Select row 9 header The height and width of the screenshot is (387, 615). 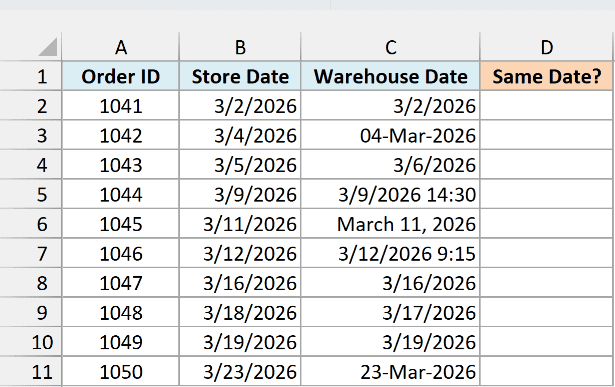pos(31,313)
